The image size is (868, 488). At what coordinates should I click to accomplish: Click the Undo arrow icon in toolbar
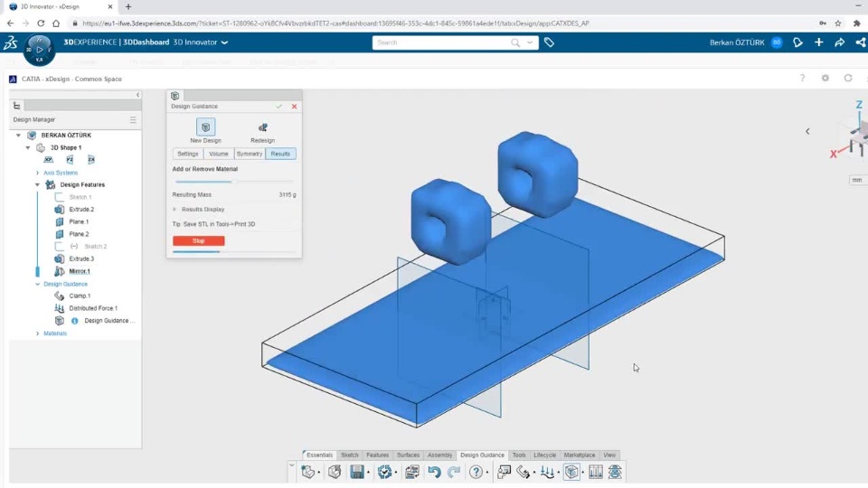(434, 472)
